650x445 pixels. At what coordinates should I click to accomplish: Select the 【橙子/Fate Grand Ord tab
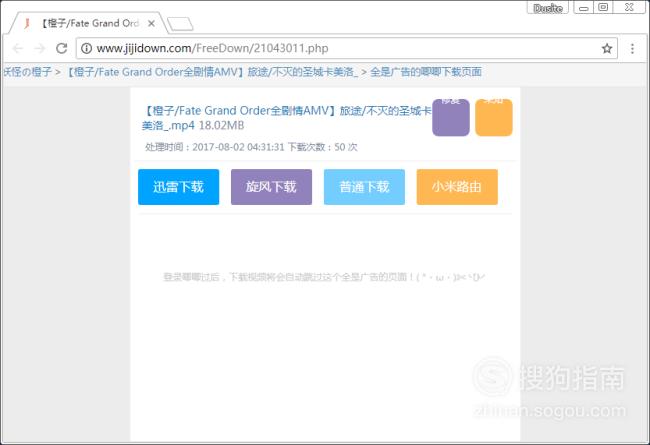pyautogui.click(x=89, y=23)
